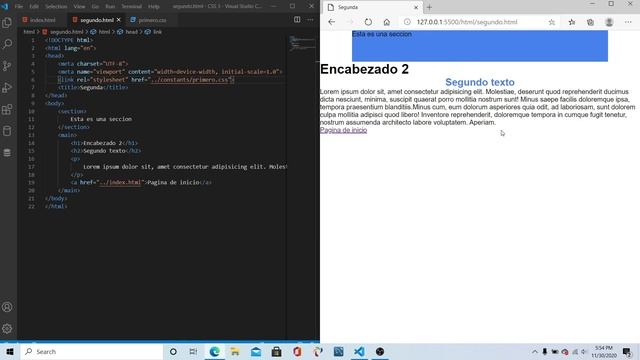The width and height of the screenshot is (640, 360).
Task: Open the taskbar clock and date
Action: click(x=604, y=351)
